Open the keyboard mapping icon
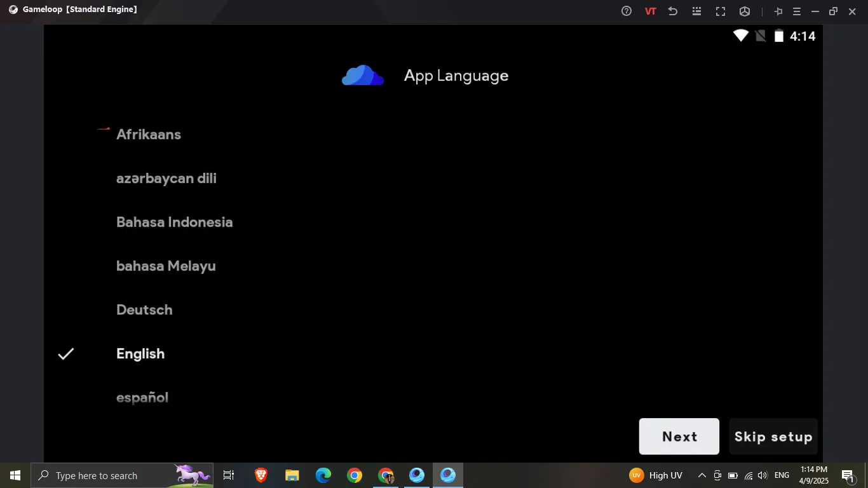 coord(696,11)
